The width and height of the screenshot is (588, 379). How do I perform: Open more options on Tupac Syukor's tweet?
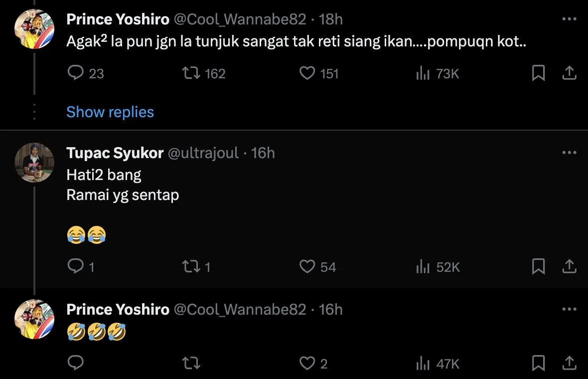pyautogui.click(x=569, y=153)
